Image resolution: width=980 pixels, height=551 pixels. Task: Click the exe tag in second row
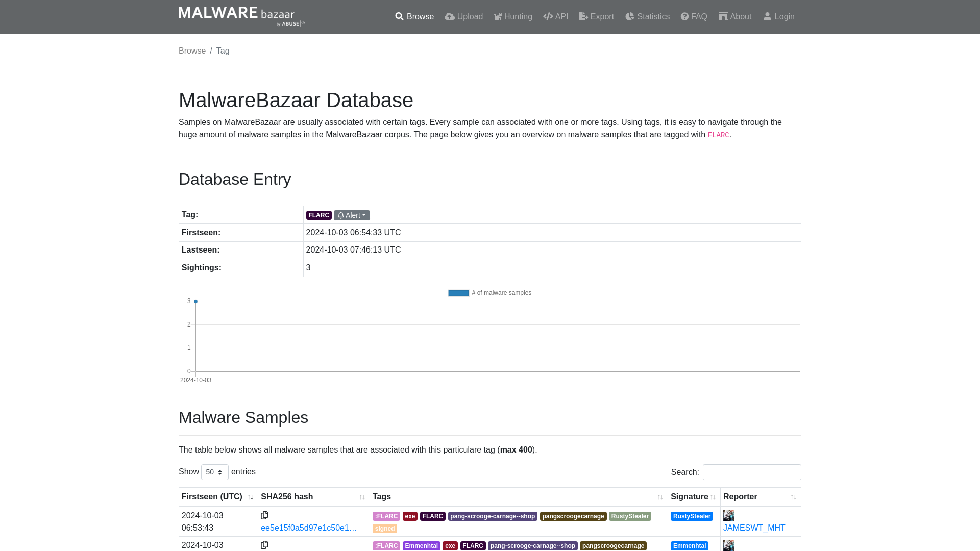pyautogui.click(x=450, y=546)
